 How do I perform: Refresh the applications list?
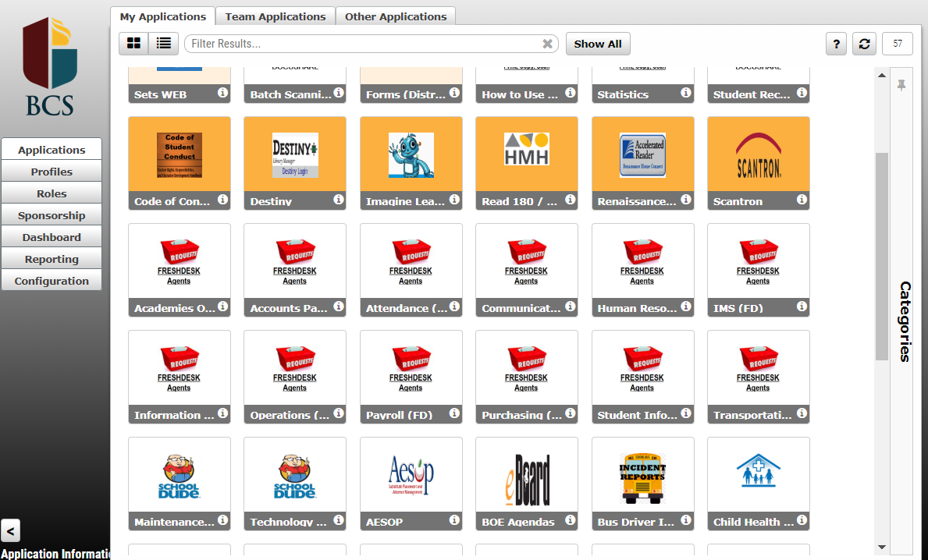864,44
